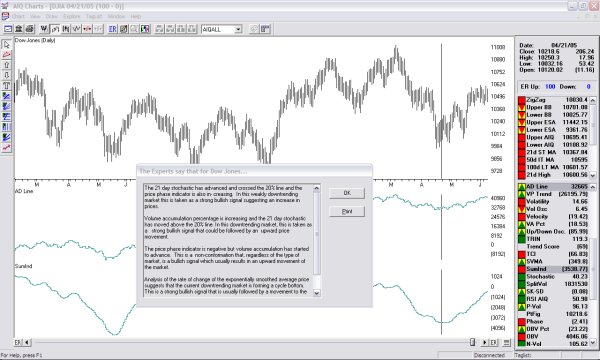Select the red trendline drawing tool

click(x=7, y=55)
